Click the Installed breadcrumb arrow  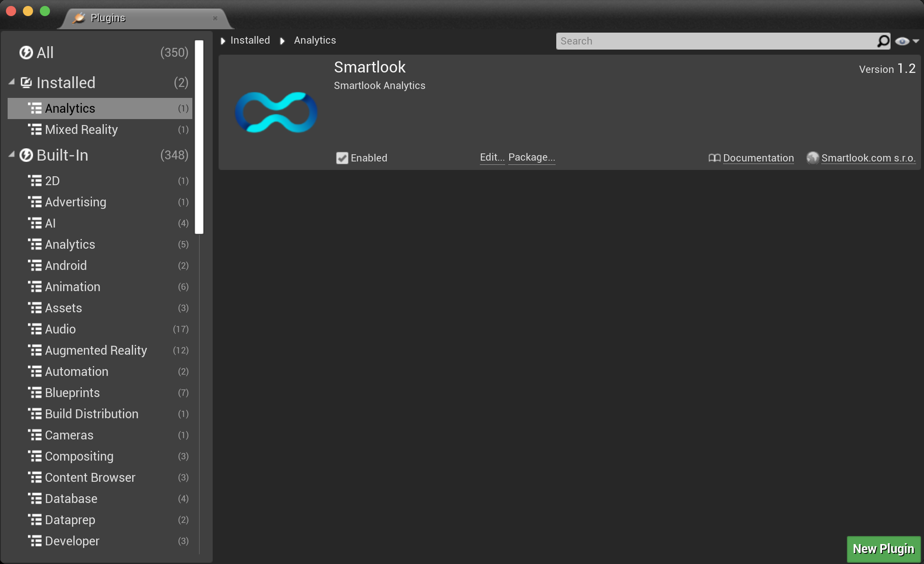(x=223, y=41)
